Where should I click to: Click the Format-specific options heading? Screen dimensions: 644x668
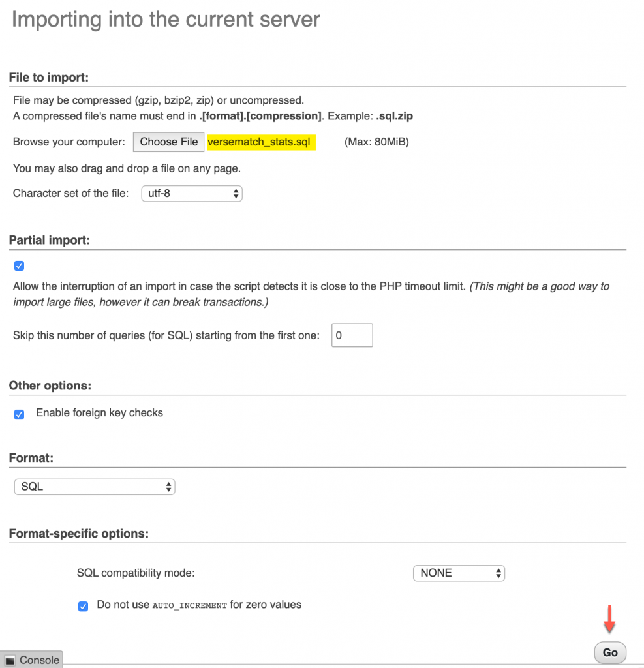click(79, 534)
